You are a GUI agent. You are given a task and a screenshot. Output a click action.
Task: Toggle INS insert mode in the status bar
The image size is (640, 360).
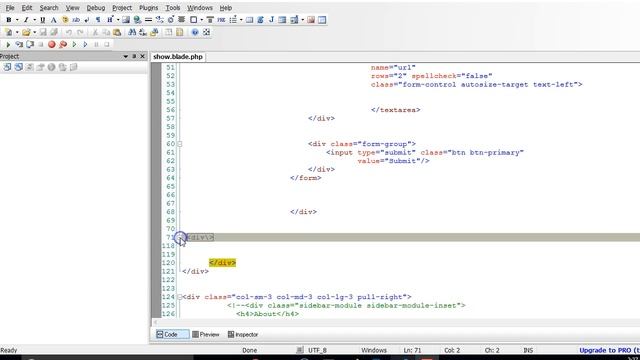528,350
